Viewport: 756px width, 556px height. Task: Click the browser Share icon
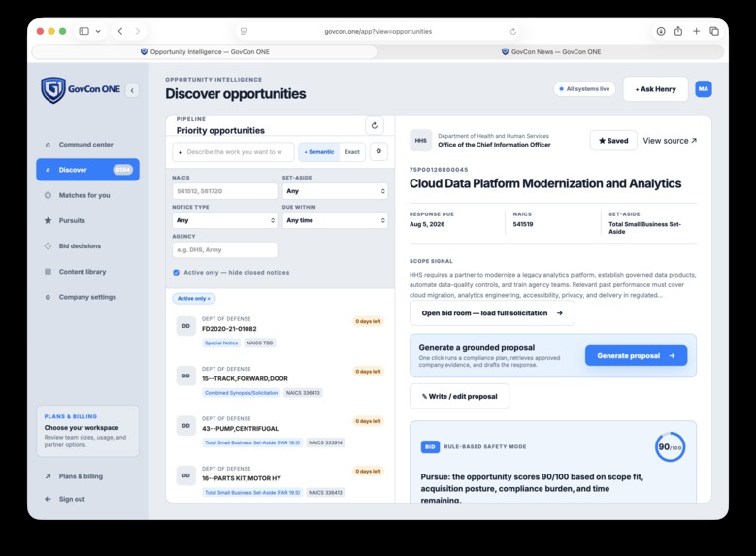678,31
